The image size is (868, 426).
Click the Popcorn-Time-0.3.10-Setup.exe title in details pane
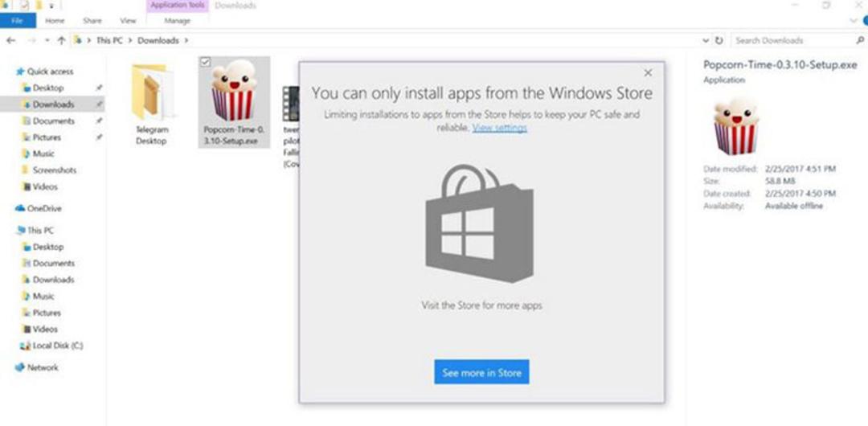pos(780,65)
